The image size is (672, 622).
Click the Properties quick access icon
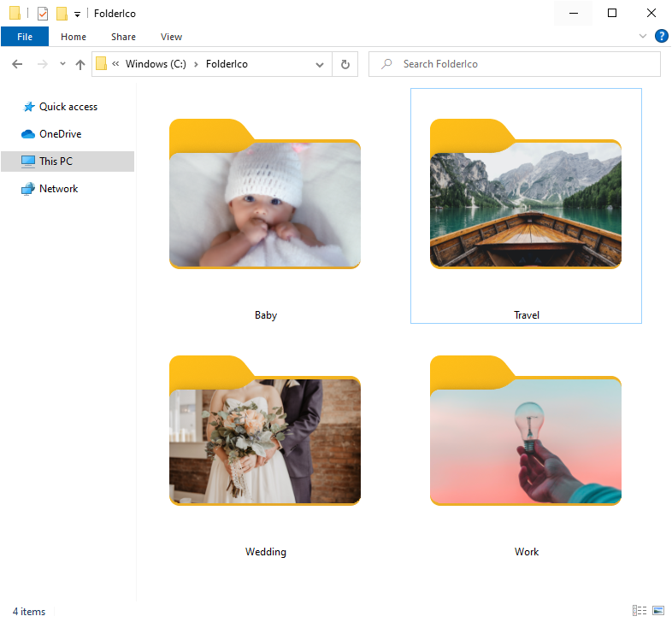[43, 14]
